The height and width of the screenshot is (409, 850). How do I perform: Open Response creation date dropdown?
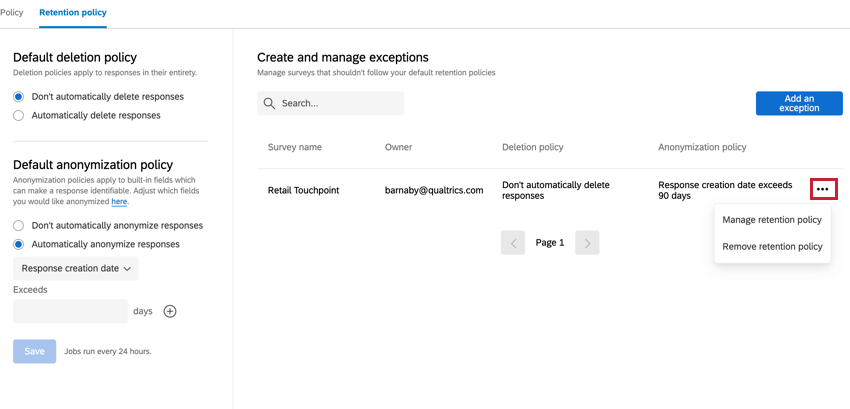76,268
